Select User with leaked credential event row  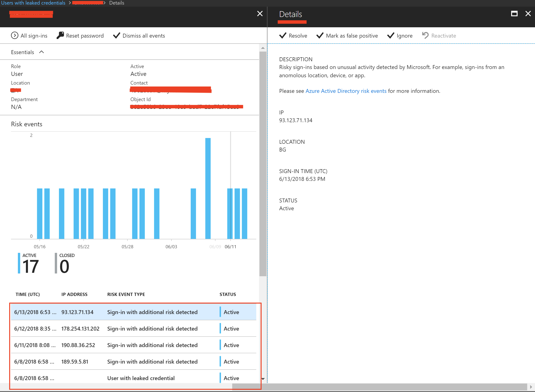(133, 378)
